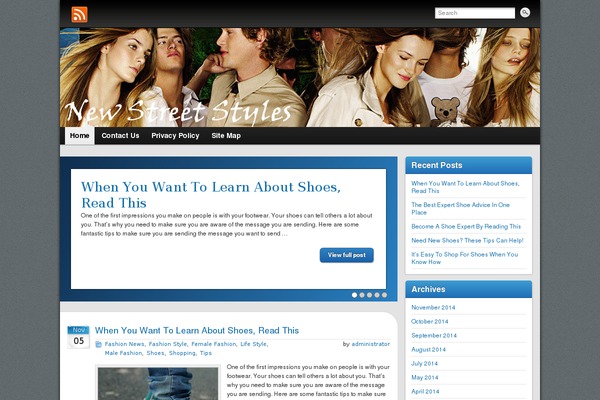Click into the Search field
This screenshot has width=600, height=400.
474,13
